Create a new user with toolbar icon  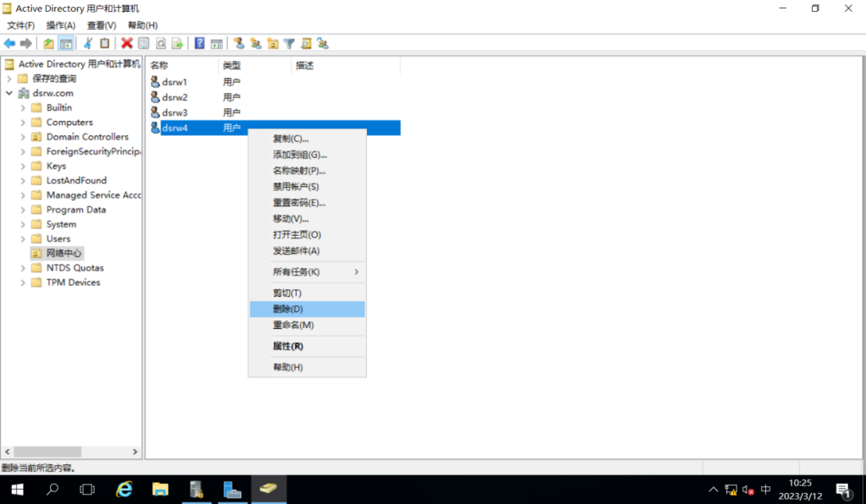(x=239, y=43)
